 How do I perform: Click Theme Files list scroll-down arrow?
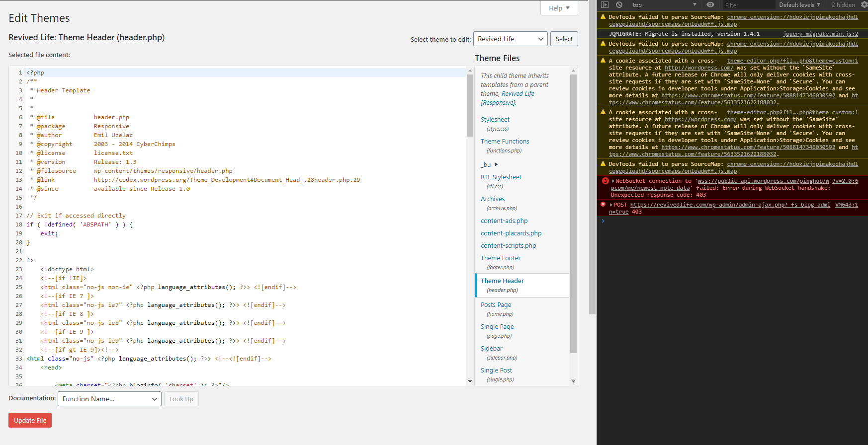(x=573, y=381)
